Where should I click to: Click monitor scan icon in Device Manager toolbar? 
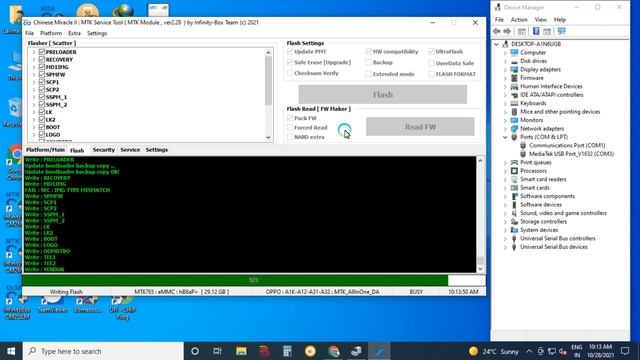tap(562, 31)
